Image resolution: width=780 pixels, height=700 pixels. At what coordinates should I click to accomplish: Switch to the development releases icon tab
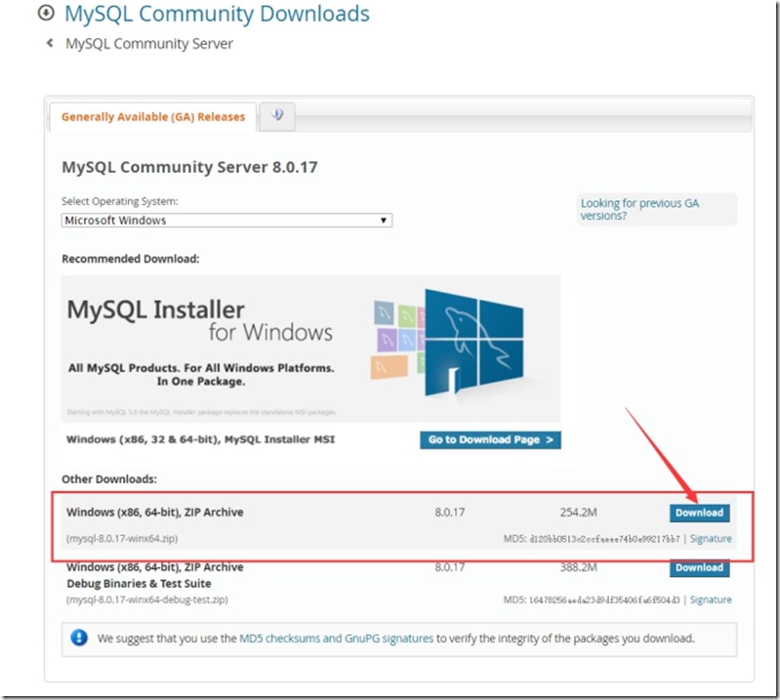(x=277, y=116)
